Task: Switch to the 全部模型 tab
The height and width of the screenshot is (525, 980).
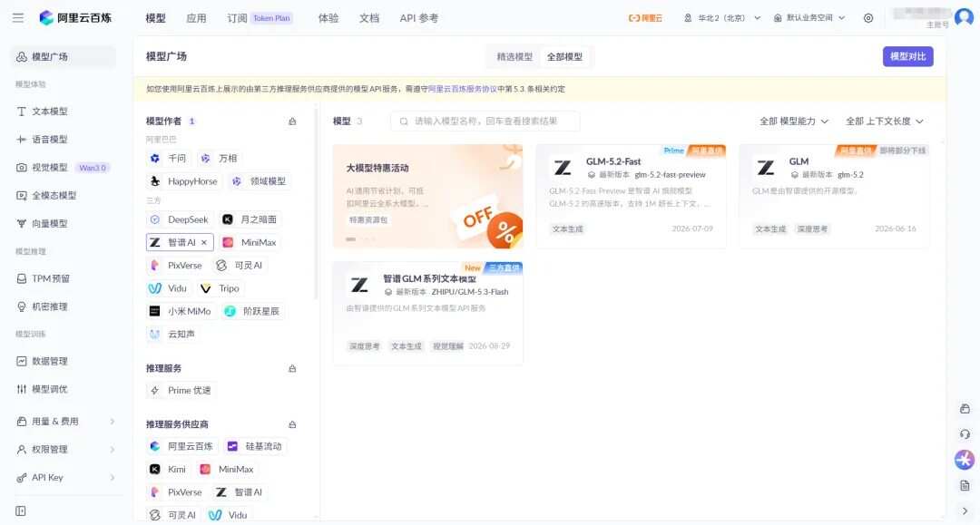Action: (564, 57)
